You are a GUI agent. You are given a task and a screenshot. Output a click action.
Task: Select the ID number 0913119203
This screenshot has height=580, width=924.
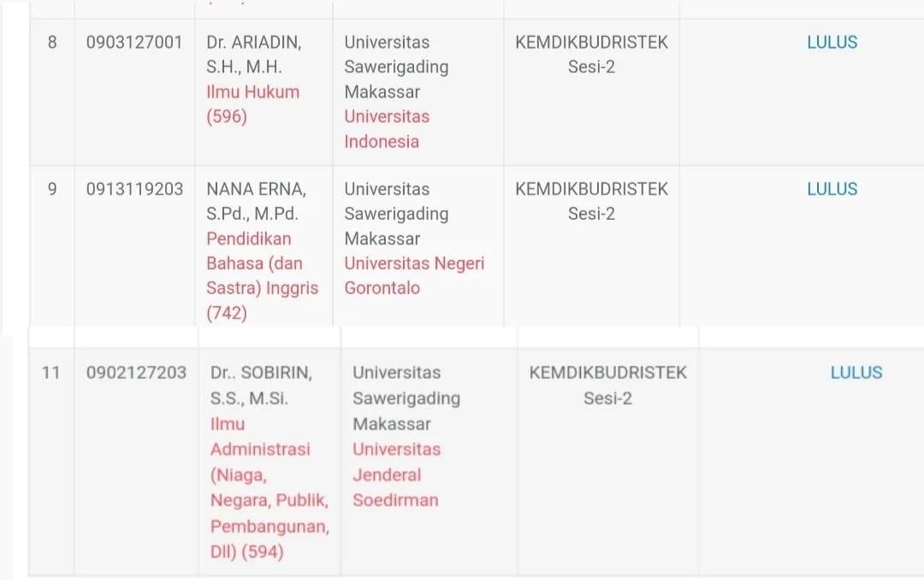coord(134,189)
